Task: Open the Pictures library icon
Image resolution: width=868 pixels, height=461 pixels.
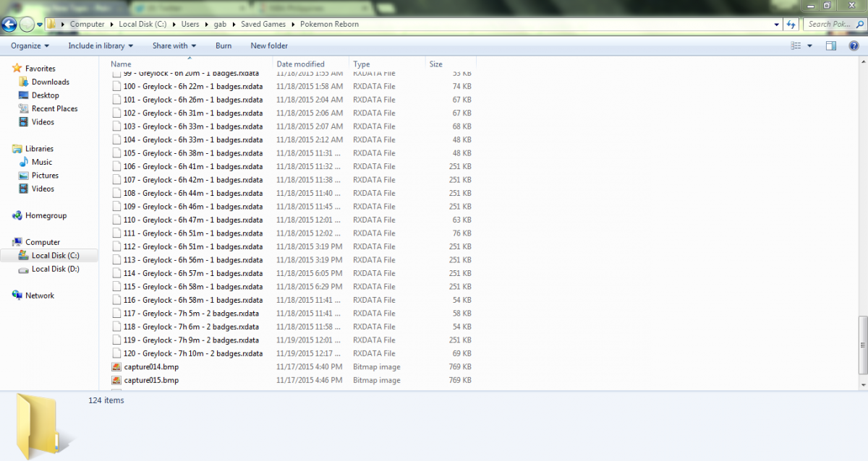Action: 23,176
